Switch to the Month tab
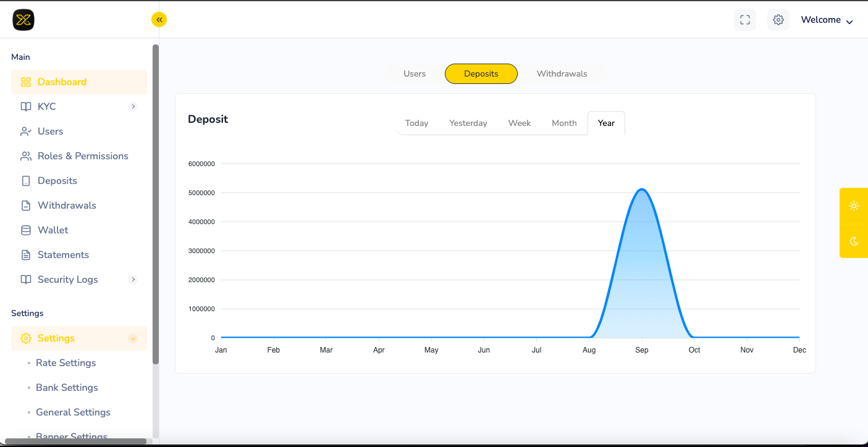The image size is (868, 447). (564, 123)
